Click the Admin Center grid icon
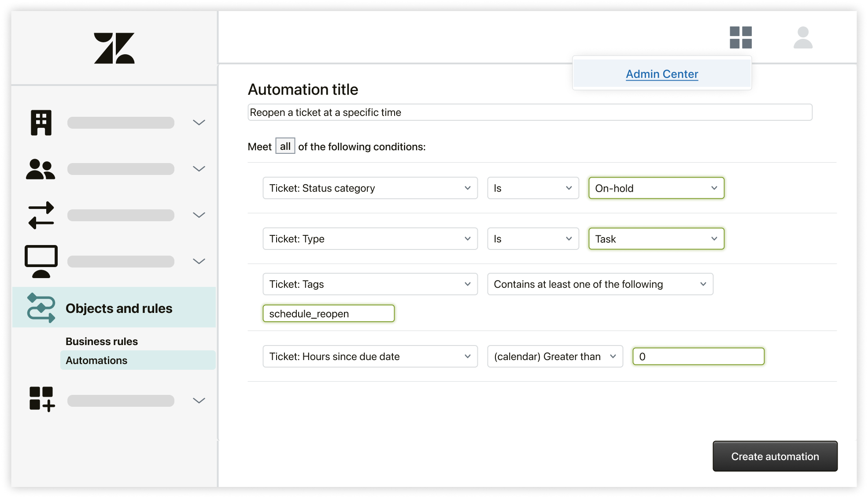The width and height of the screenshot is (868, 498). click(741, 39)
